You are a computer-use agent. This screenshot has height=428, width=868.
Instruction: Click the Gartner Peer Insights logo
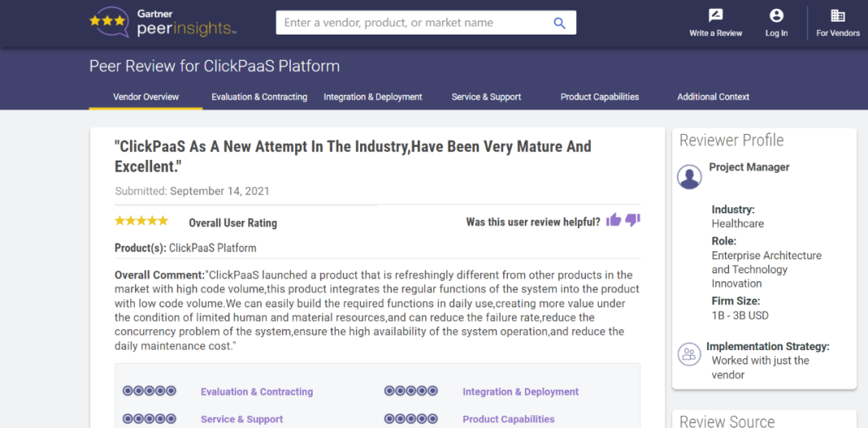click(x=162, y=22)
